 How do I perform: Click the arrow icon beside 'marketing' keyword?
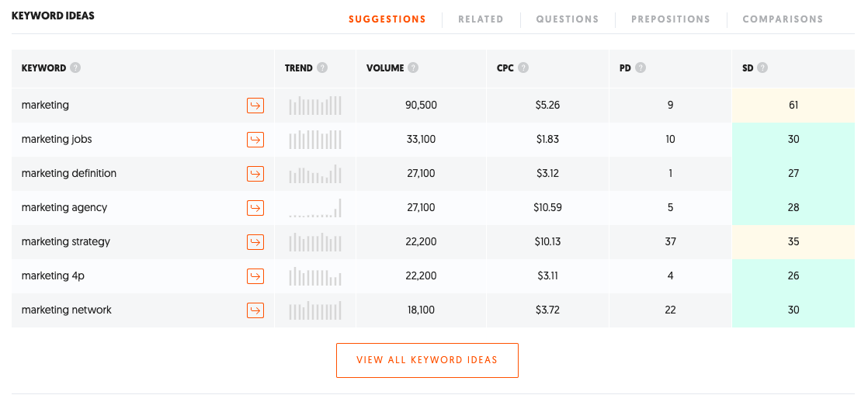tap(255, 105)
